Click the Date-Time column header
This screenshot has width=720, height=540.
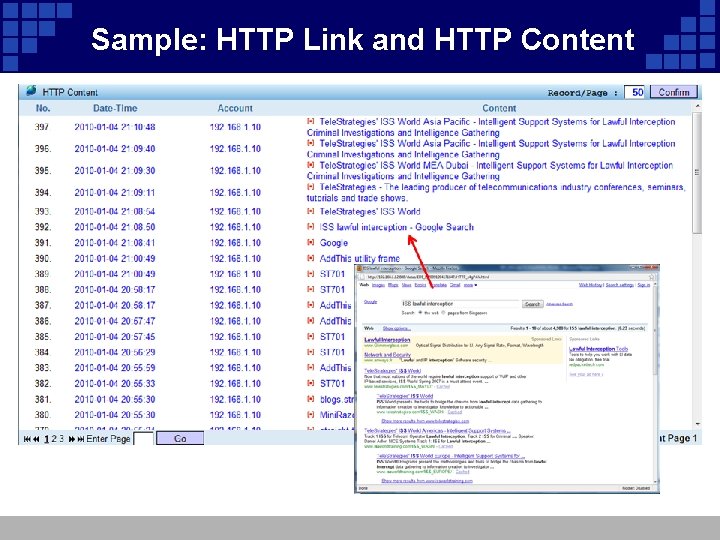(115, 108)
